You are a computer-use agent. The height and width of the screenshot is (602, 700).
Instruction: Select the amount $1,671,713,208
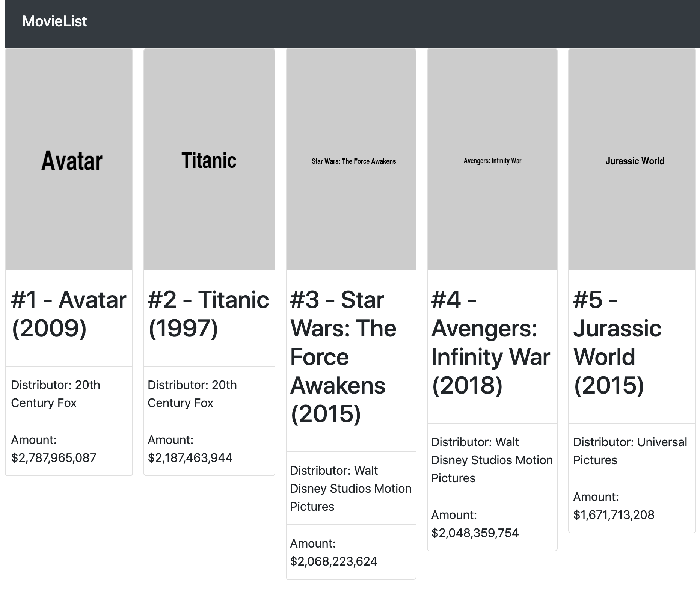[614, 515]
